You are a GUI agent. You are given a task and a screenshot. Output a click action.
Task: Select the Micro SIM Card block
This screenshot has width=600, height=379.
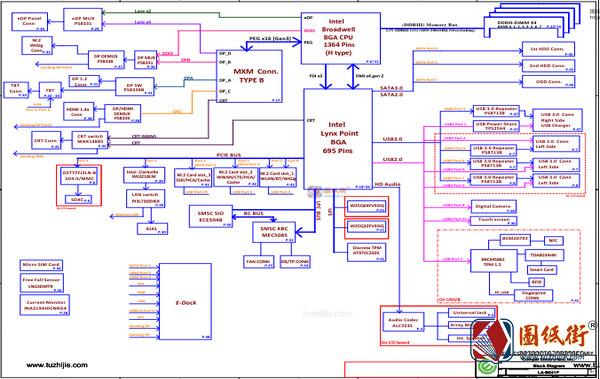(41, 265)
